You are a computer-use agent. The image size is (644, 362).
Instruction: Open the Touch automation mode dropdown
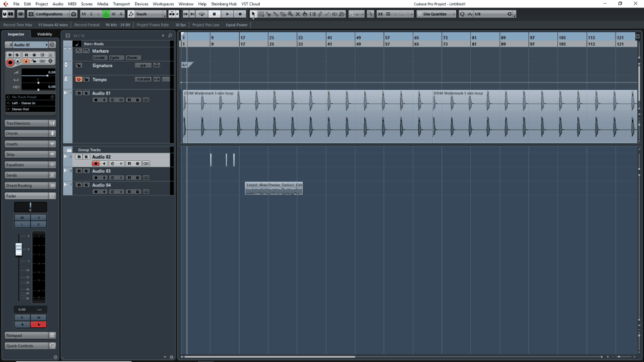[147, 14]
